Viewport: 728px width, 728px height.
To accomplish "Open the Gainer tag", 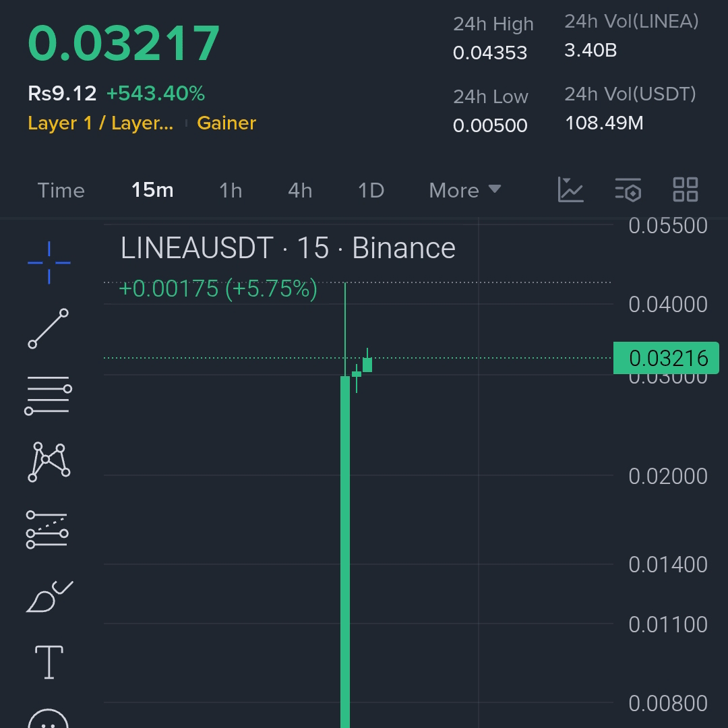I will [x=226, y=123].
